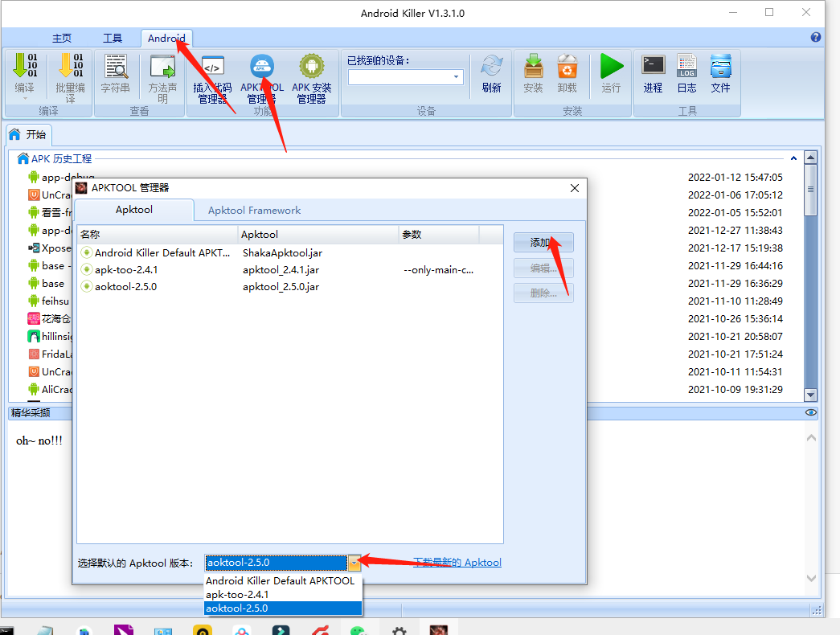
Task: Click scroll-up arrow of history list scrollbar
Action: [810, 158]
